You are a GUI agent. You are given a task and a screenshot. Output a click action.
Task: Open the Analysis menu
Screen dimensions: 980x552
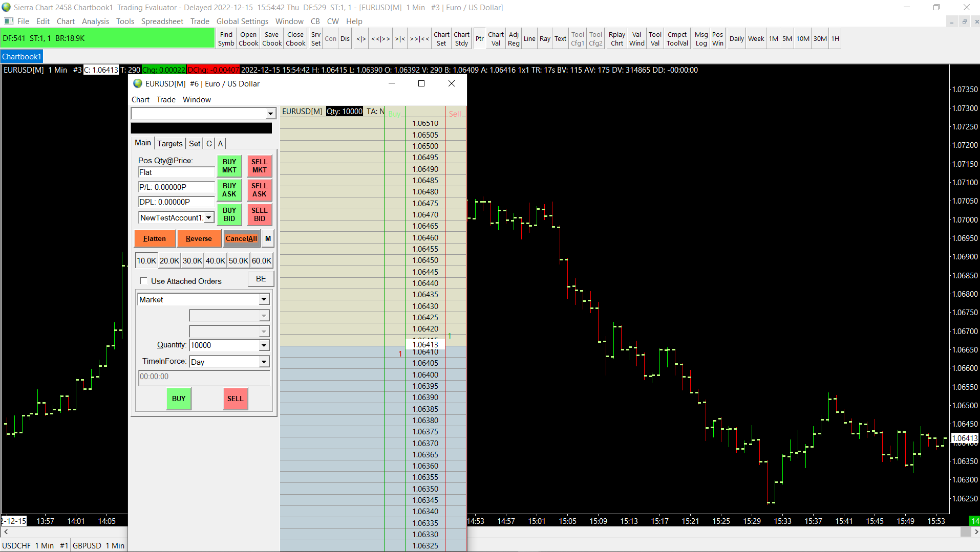(95, 21)
